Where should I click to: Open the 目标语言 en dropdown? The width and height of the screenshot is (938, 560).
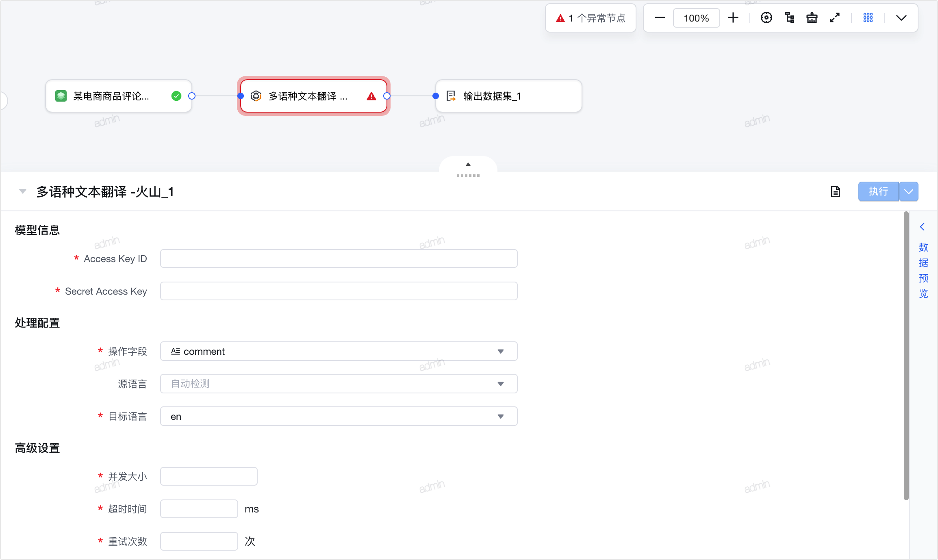coord(339,416)
